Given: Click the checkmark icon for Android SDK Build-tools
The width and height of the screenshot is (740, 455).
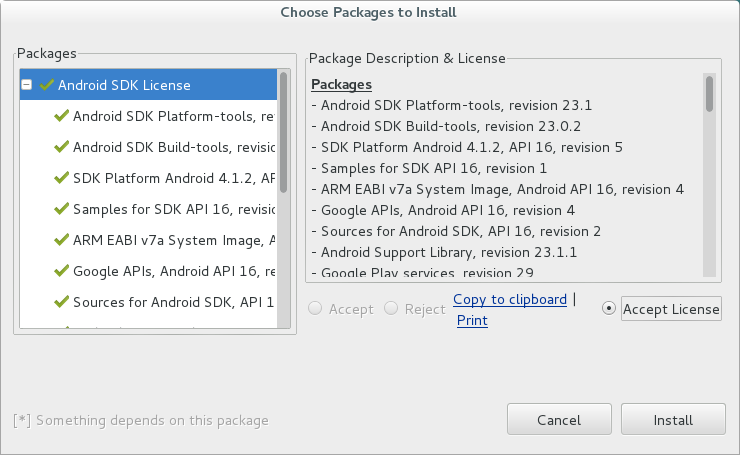Looking at the screenshot, I should [61, 147].
